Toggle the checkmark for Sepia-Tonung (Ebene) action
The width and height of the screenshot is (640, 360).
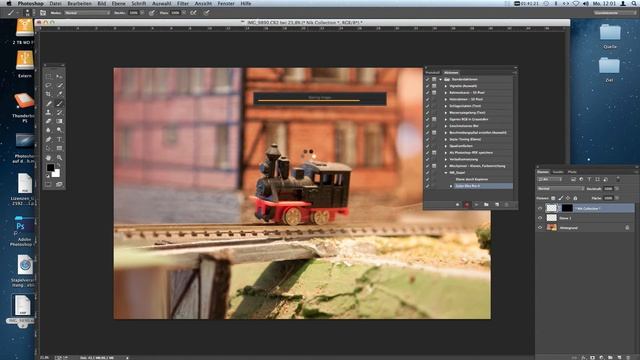tap(428, 139)
